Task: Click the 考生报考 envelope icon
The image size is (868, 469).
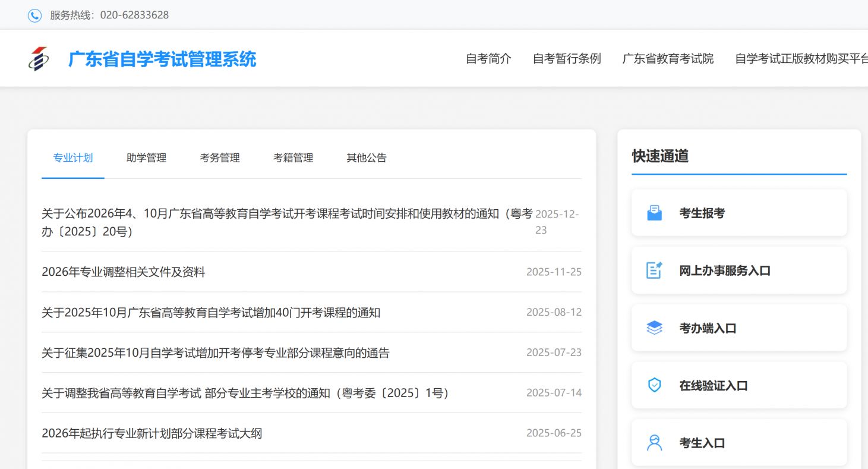Action: pyautogui.click(x=654, y=213)
